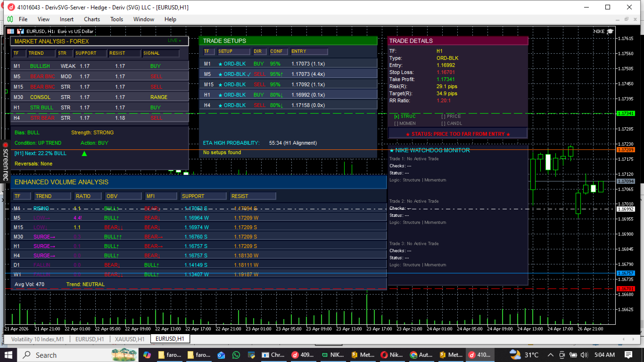
Task: Toggle the STRUC checkbox in Trade Details
Action: [x=405, y=116]
